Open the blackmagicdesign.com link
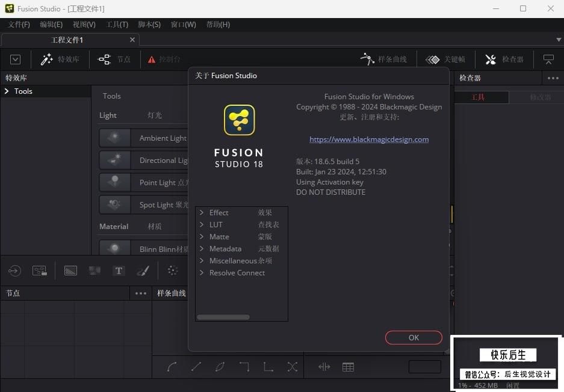564x392 pixels. pos(369,139)
